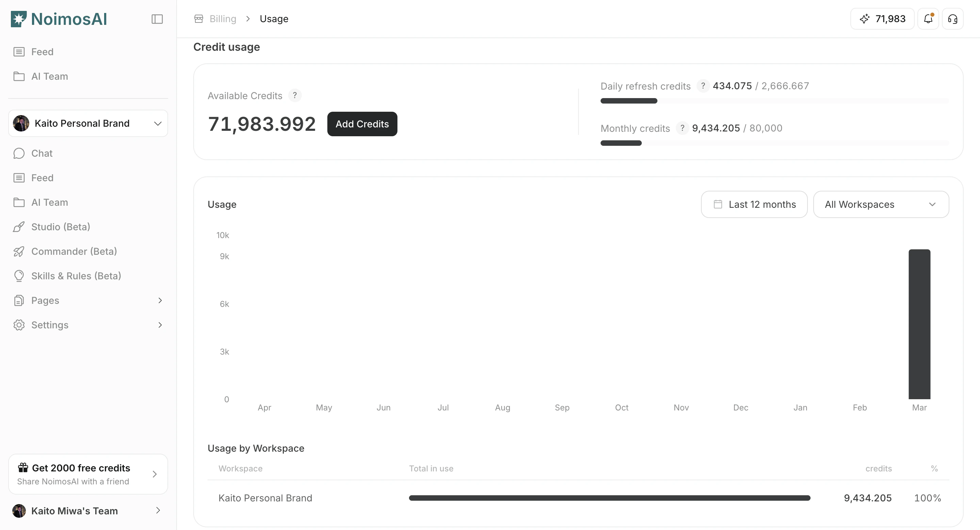Viewport: 980px width, 530px height.
Task: Collapse the sidebar panel
Action: point(157,19)
